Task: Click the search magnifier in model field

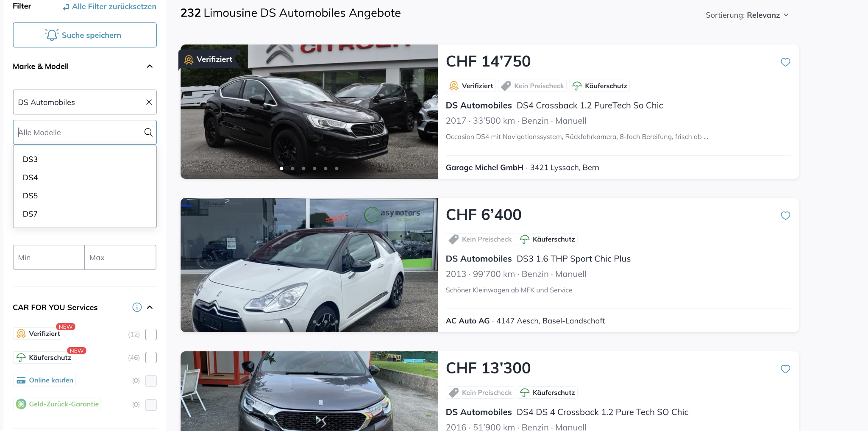Action: tap(148, 132)
